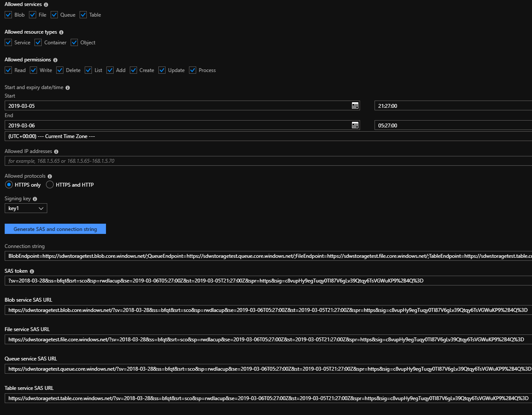Viewport: 532px width, 415px height.
Task: Click the Blob service SAS URL field
Action: pyautogui.click(x=267, y=310)
